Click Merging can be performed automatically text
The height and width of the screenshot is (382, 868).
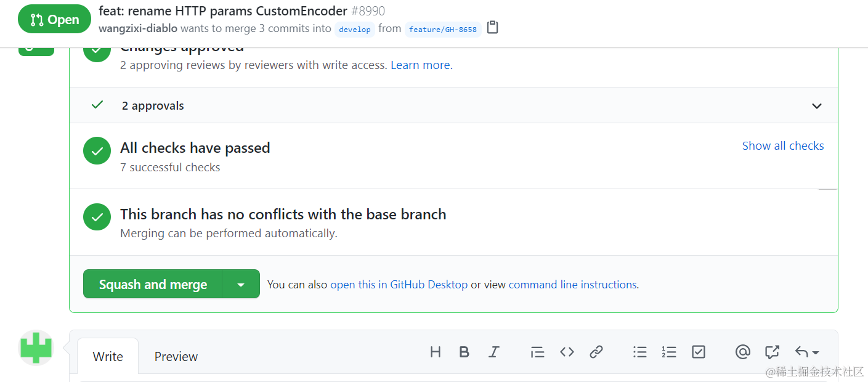229,234
